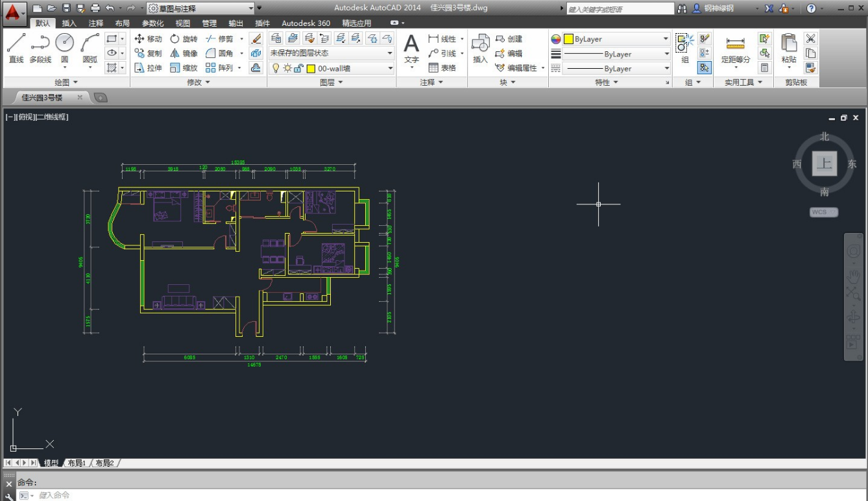Activate the Mirror (镜像) tool
The width and height of the screenshot is (868, 501).
(x=184, y=53)
